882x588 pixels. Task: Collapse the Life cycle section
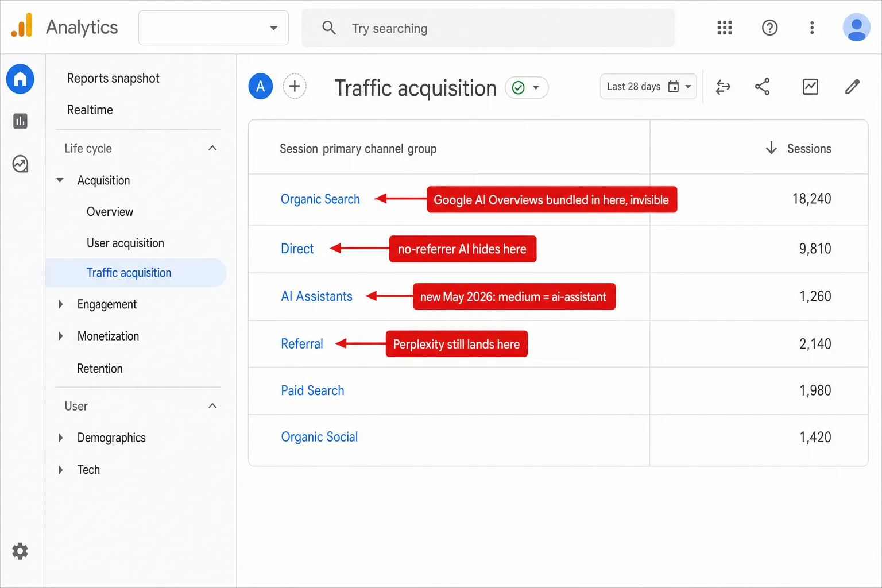coord(212,148)
